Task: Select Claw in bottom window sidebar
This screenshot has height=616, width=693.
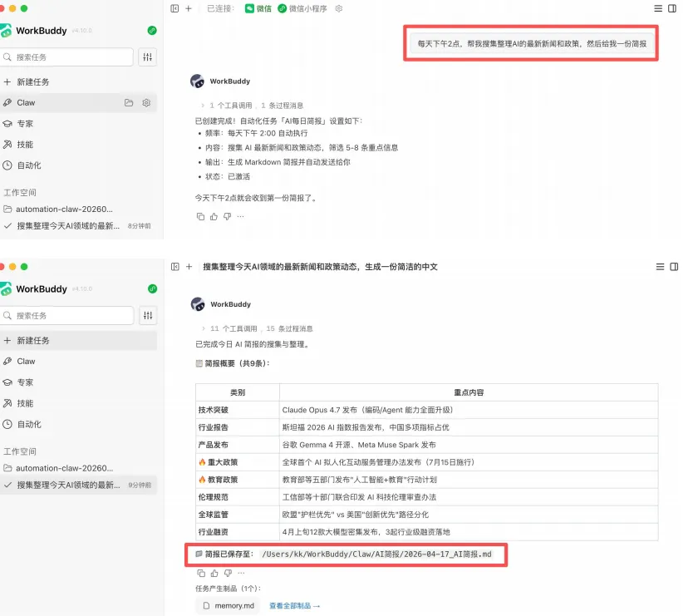Action: tap(79, 362)
